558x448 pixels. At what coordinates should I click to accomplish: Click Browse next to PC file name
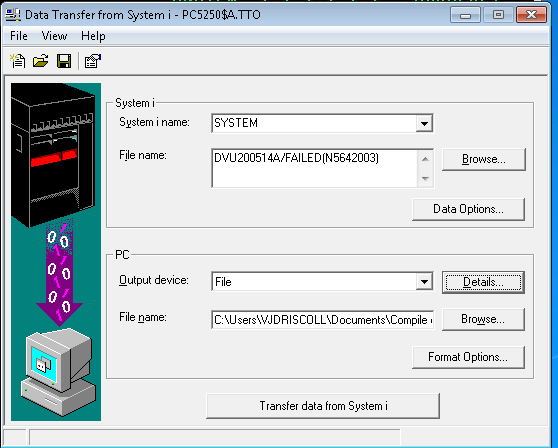483,319
